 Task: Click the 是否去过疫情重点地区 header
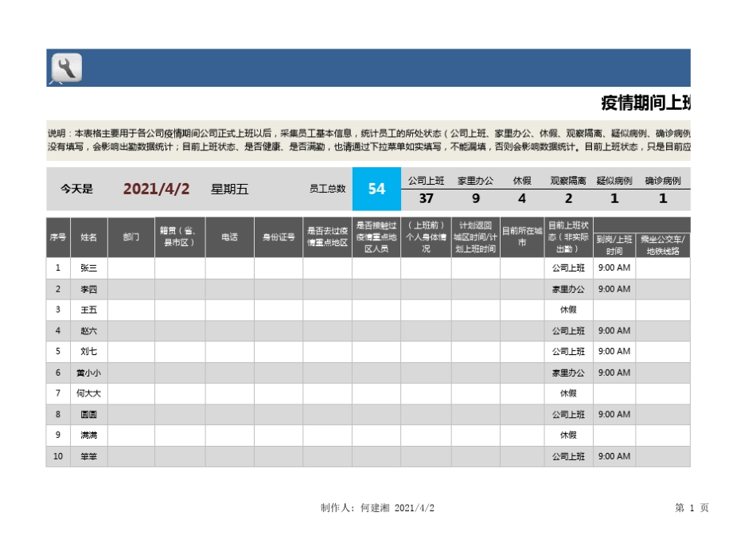coord(327,237)
